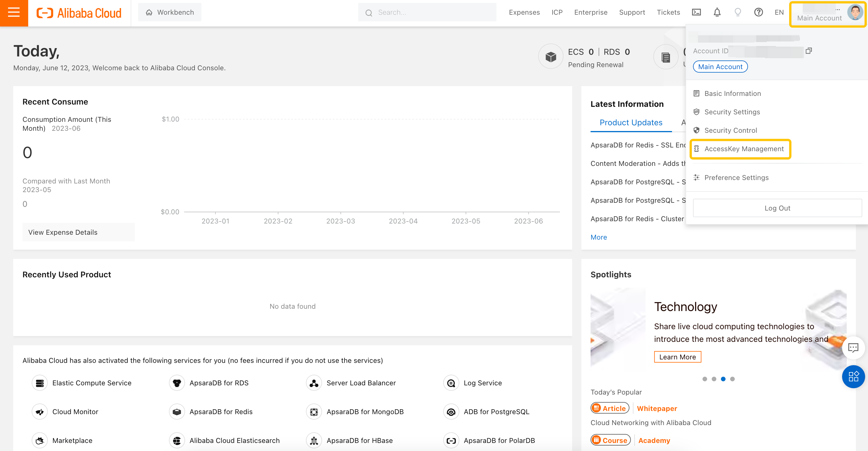Click the user avatar picture
The width and height of the screenshot is (868, 451).
(x=855, y=12)
